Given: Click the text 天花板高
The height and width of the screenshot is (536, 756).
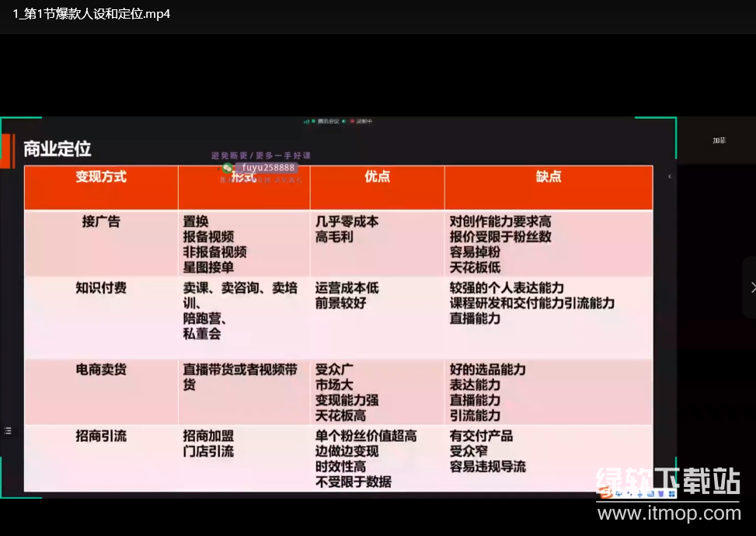Looking at the screenshot, I should (340, 416).
